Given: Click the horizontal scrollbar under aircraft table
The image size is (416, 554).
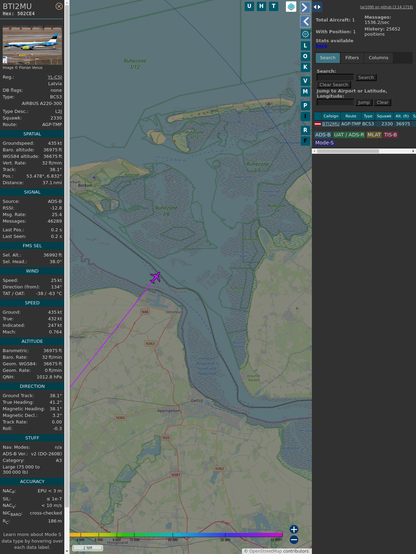Looking at the screenshot, I should tap(364, 151).
